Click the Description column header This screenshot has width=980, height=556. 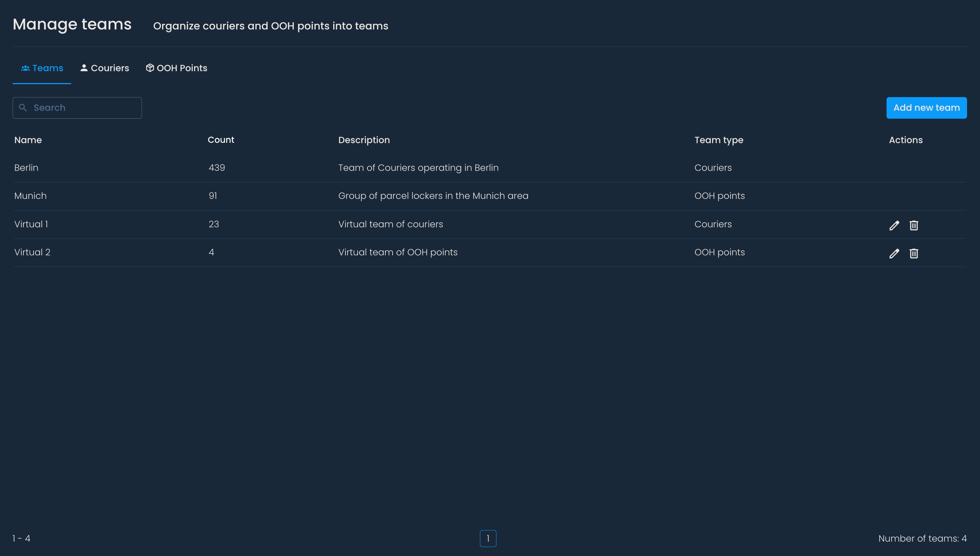[x=364, y=140]
